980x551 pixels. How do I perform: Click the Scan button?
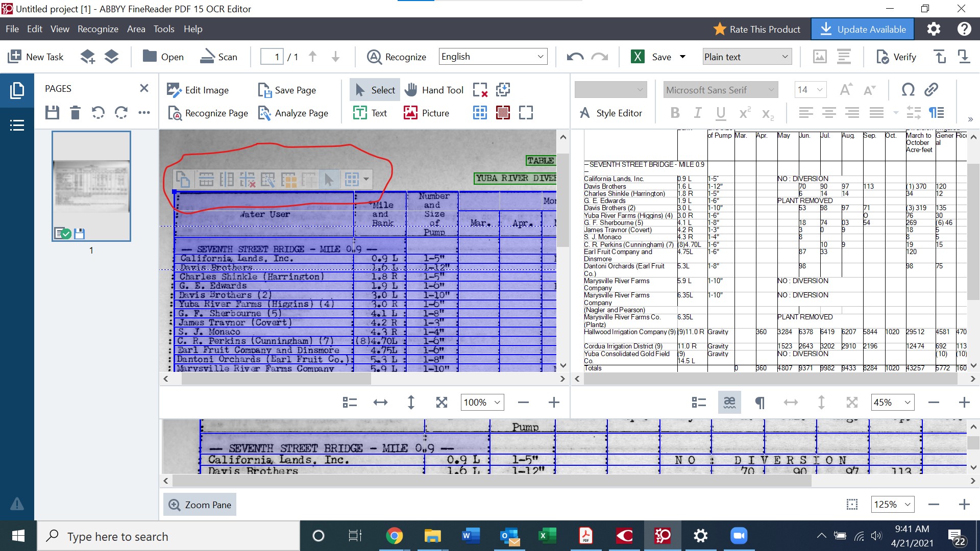(x=219, y=57)
